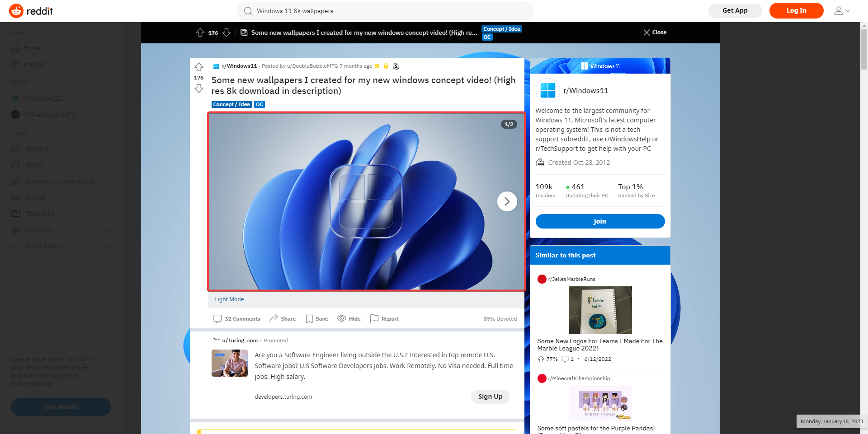Click the Gaming controller icon
Screen dimensions: 868x434
pos(15,149)
